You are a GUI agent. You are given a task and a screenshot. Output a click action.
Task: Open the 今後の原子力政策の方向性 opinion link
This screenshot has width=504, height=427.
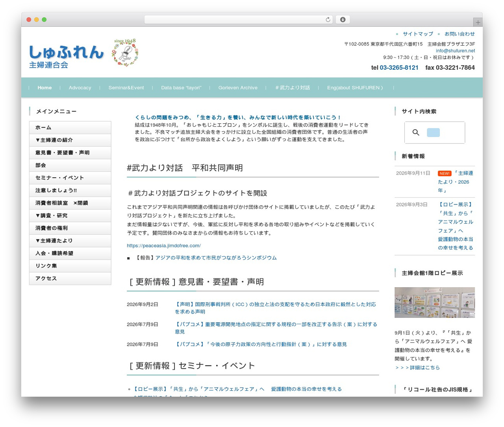(x=261, y=344)
